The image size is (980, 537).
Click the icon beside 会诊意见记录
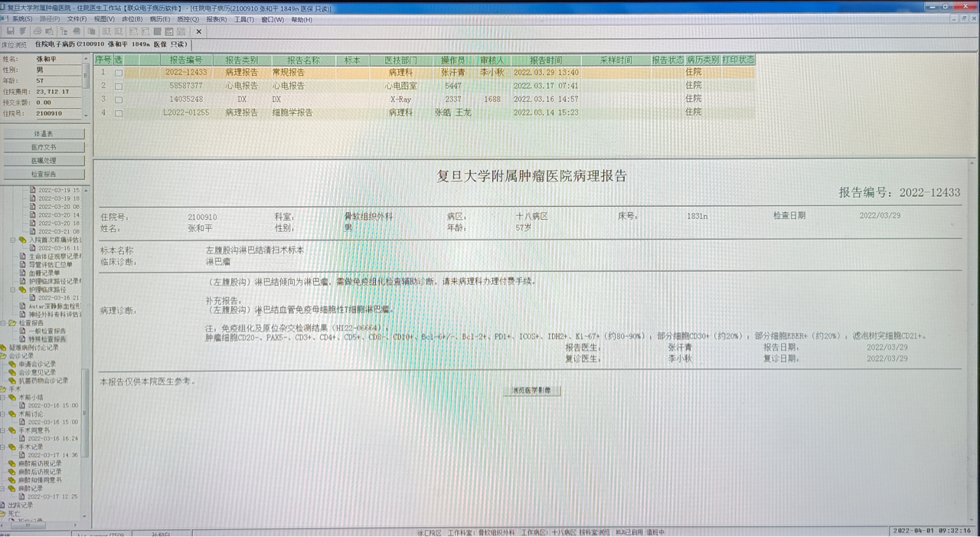13,372
